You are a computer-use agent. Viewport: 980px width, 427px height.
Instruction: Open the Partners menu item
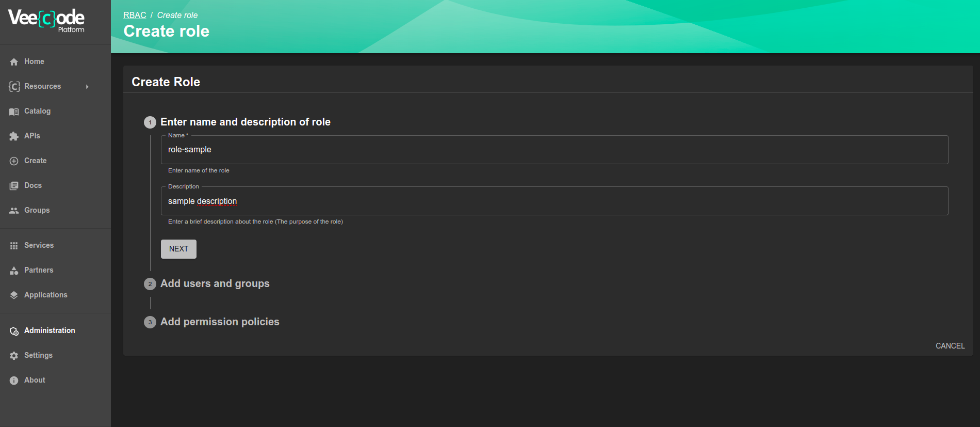point(39,270)
